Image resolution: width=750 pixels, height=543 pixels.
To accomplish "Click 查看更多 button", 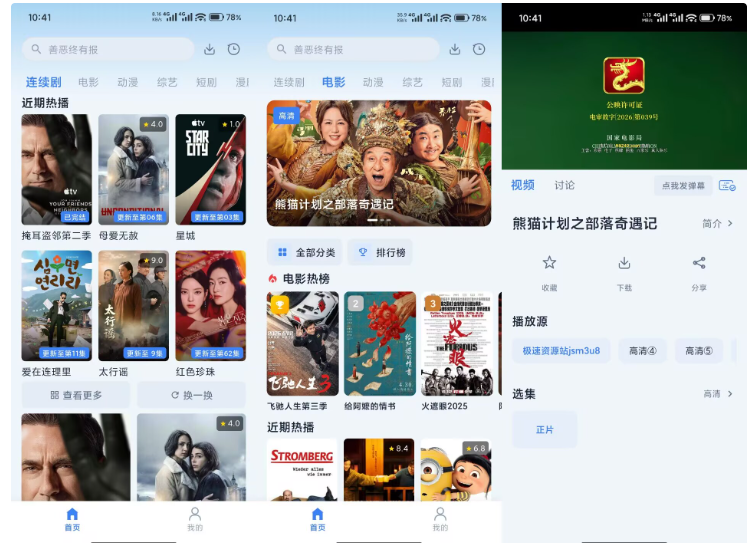I will 76,395.
